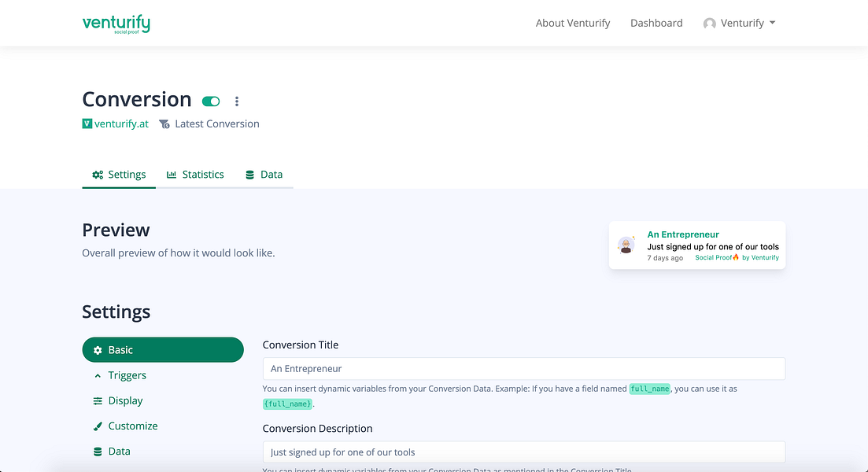This screenshot has width=868, height=472.
Task: Switch to the Settings tab
Action: click(119, 175)
